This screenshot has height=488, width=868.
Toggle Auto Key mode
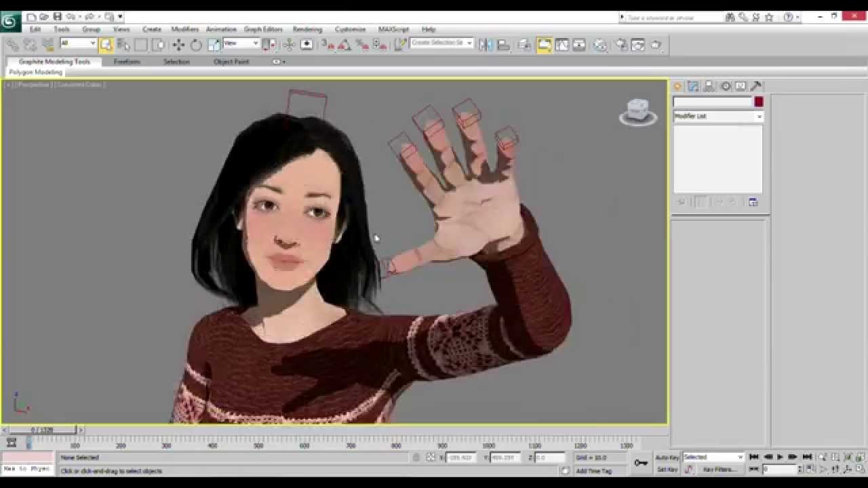tap(667, 457)
